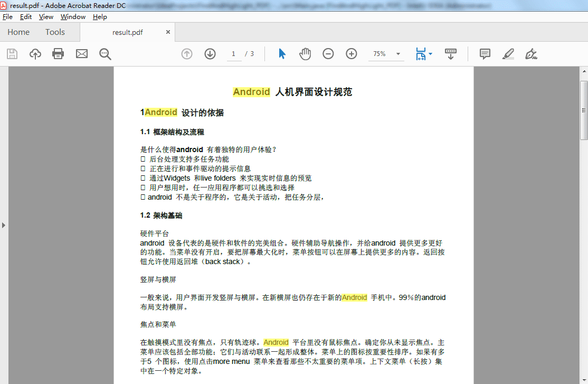The image size is (588, 384).
Task: Click the Read mode scrolling icon
Action: 450,54
